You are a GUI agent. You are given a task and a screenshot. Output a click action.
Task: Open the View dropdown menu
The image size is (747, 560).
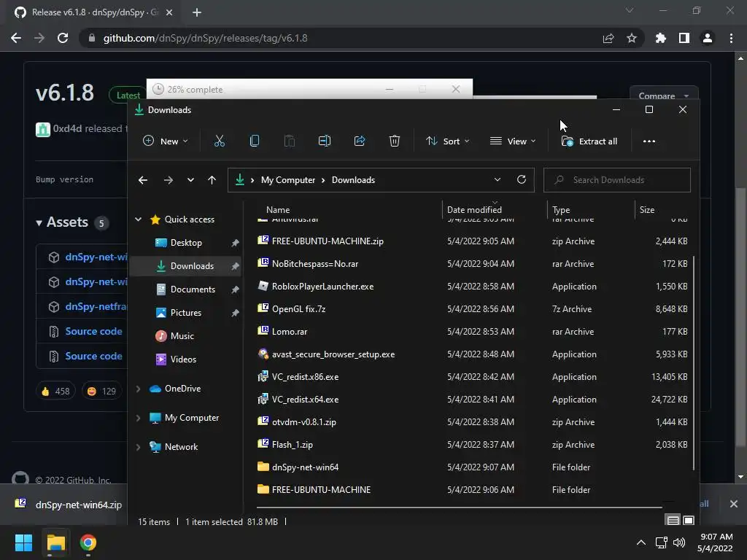(513, 141)
